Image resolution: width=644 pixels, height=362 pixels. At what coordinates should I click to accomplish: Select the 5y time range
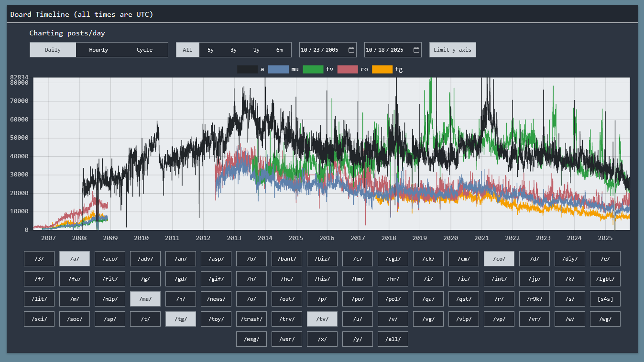click(x=210, y=50)
